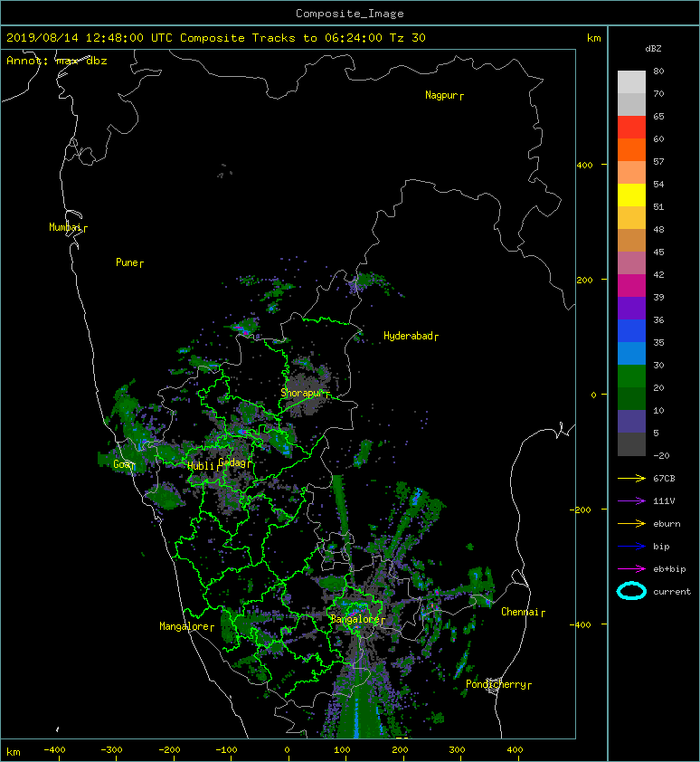Click the 200 tick on the right vertical axis
Image resolution: width=700 pixels, height=762 pixels.
coord(585,280)
